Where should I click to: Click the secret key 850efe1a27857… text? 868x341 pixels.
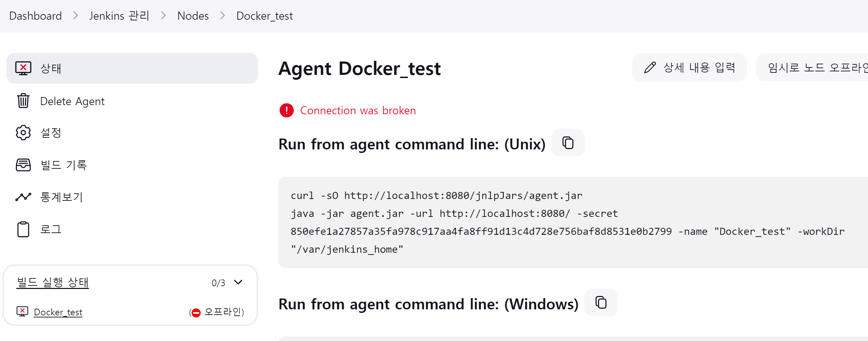tap(481, 231)
